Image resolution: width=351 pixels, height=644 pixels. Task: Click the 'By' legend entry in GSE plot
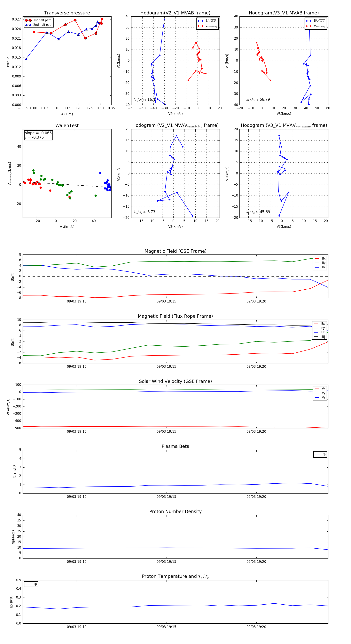tap(320, 263)
